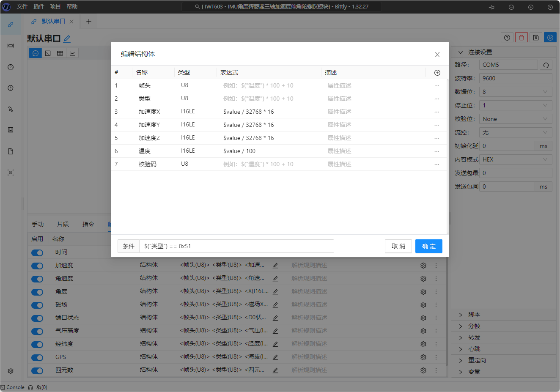Click the save icon in the top right toolbar
This screenshot has width=560, height=392.
click(x=535, y=38)
